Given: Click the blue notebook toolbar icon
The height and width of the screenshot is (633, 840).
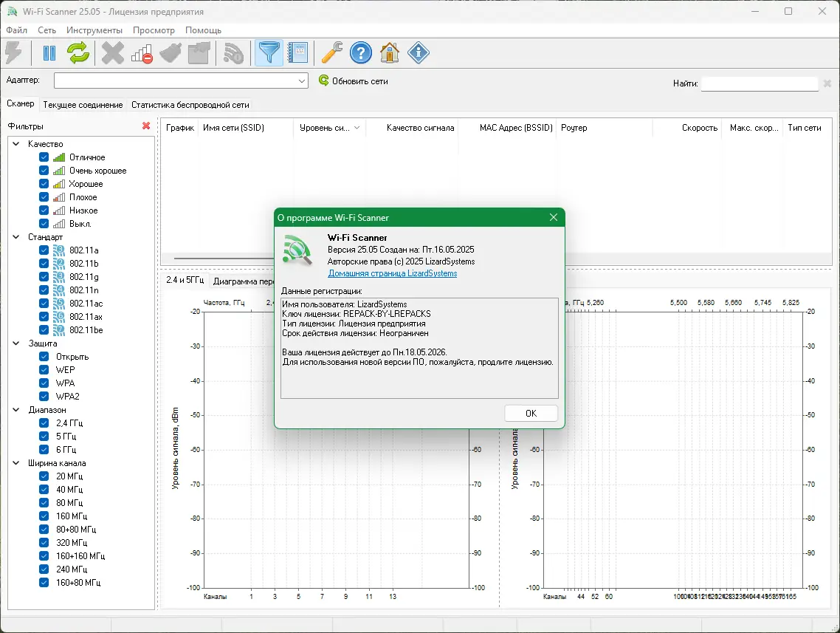Looking at the screenshot, I should click(297, 53).
